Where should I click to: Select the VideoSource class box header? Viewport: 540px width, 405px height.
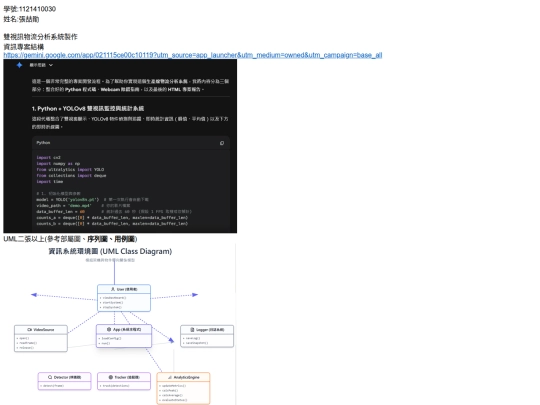pyautogui.click(x=41, y=330)
